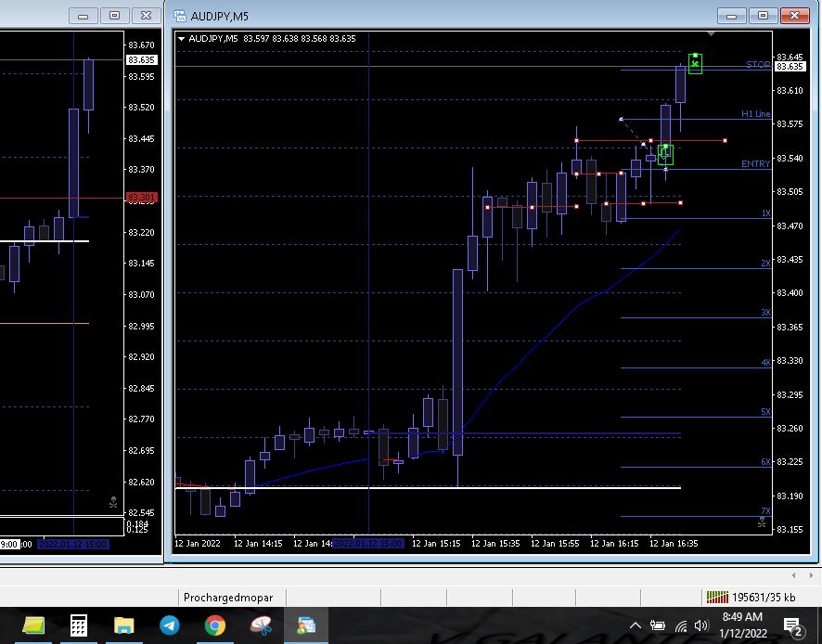
Task: Click the 12 Jan 15:35 time label
Action: pyautogui.click(x=495, y=543)
